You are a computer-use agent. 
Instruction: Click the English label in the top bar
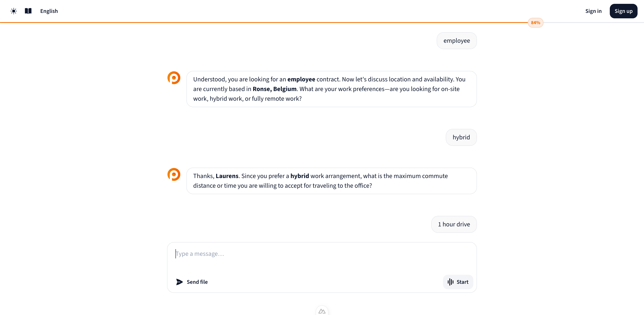pyautogui.click(x=49, y=11)
